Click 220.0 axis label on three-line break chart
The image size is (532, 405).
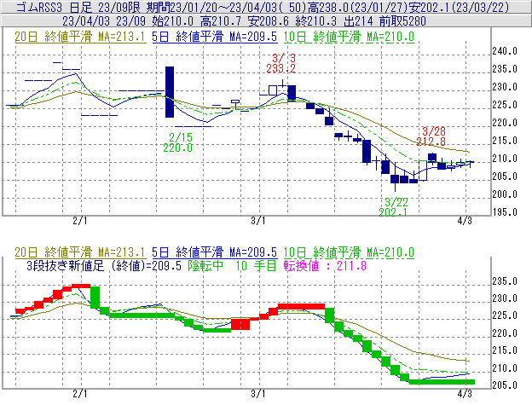tap(505, 333)
